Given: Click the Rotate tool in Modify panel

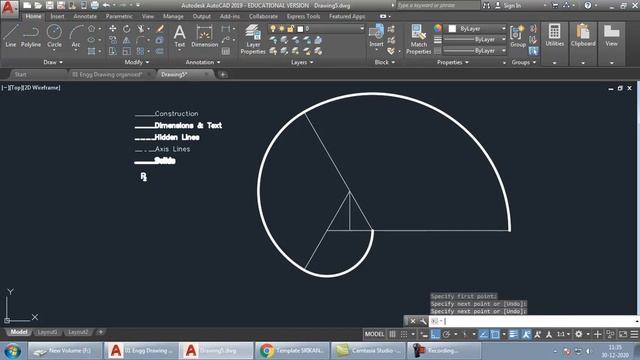Looking at the screenshot, I should pyautogui.click(x=127, y=29).
